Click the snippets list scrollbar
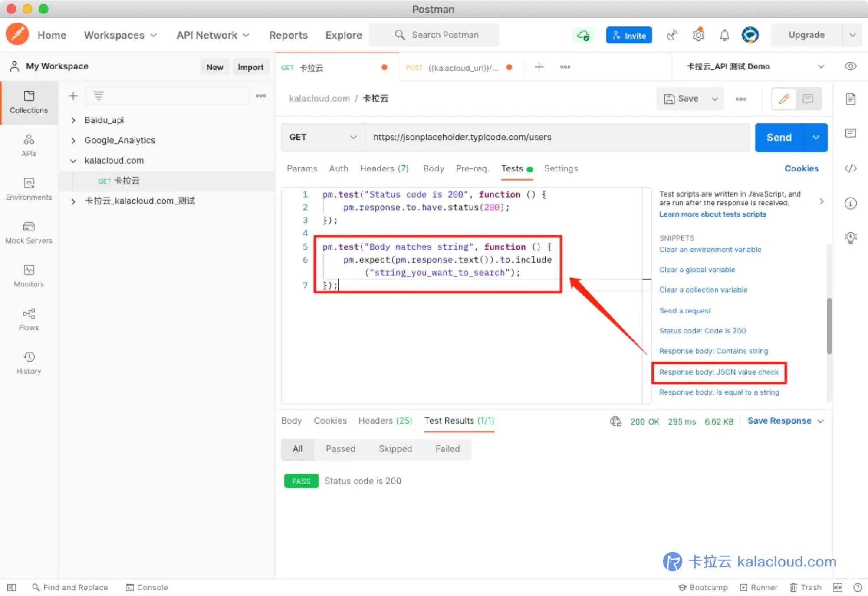Screen dimensions: 868x596 pos(829,326)
